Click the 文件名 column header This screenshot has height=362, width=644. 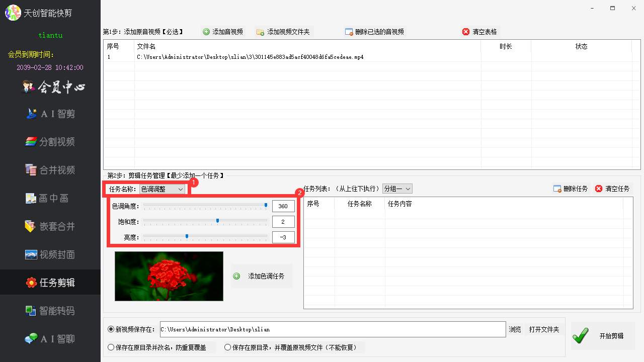tap(308, 46)
